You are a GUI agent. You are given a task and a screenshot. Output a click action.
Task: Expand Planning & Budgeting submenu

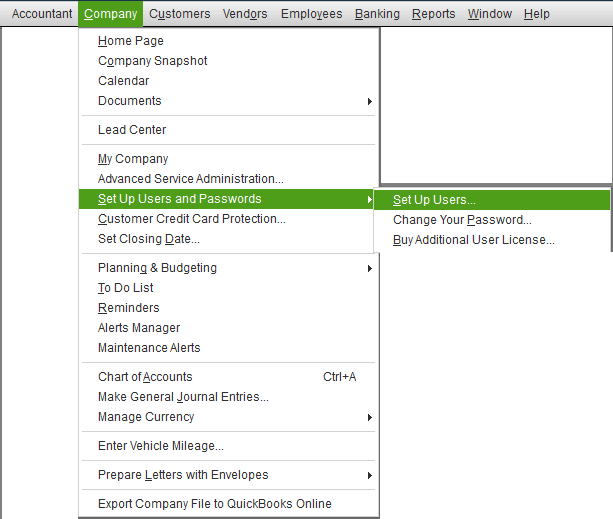point(157,268)
